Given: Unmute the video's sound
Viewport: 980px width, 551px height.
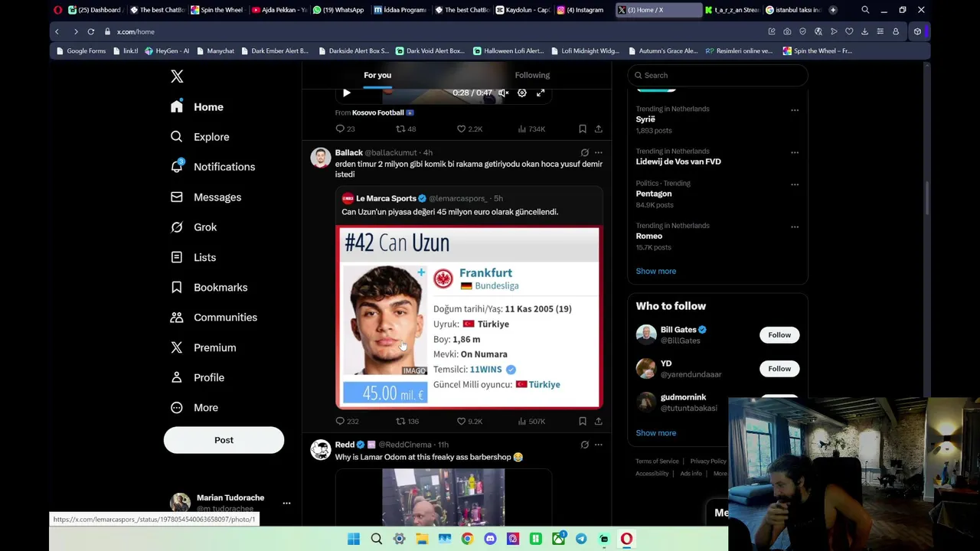Looking at the screenshot, I should [503, 93].
